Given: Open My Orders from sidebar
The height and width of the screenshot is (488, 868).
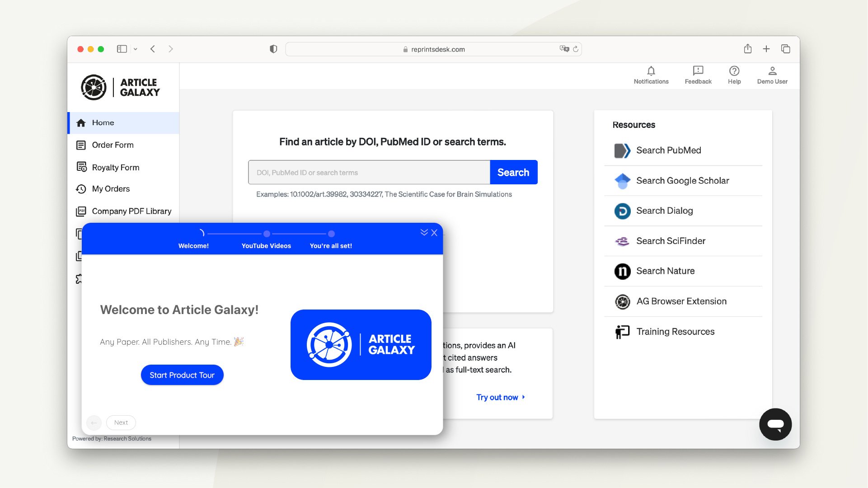Looking at the screenshot, I should click(x=111, y=189).
